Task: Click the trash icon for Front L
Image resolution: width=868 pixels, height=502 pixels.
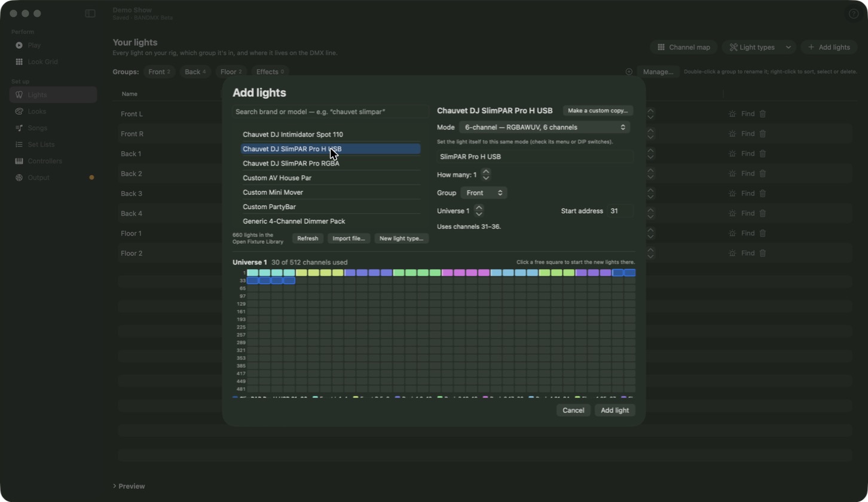Action: [x=763, y=114]
